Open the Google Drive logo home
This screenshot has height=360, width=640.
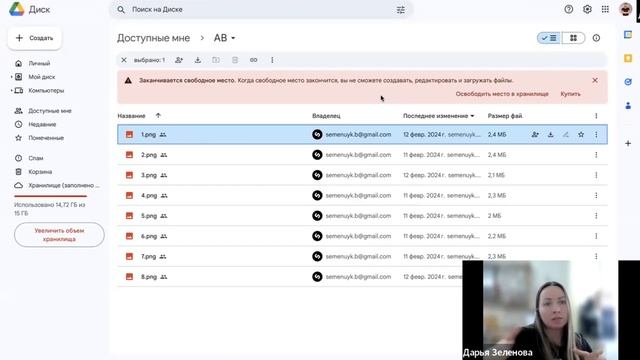[17, 9]
